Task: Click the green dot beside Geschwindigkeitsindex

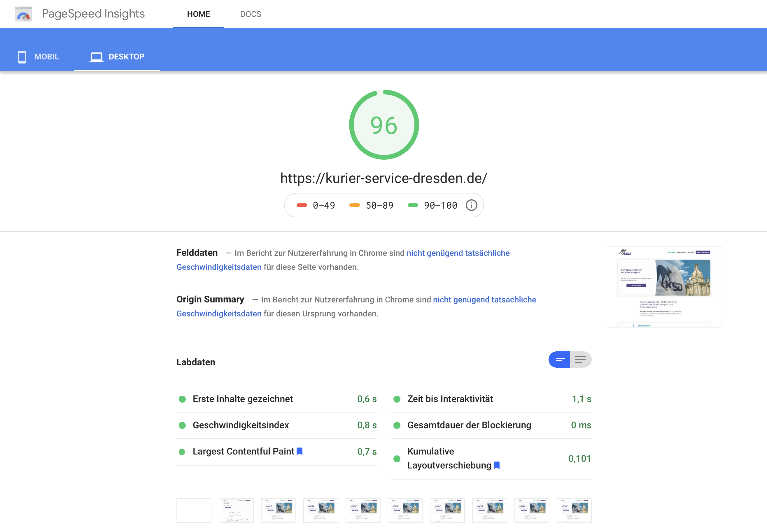Action: [x=183, y=425]
